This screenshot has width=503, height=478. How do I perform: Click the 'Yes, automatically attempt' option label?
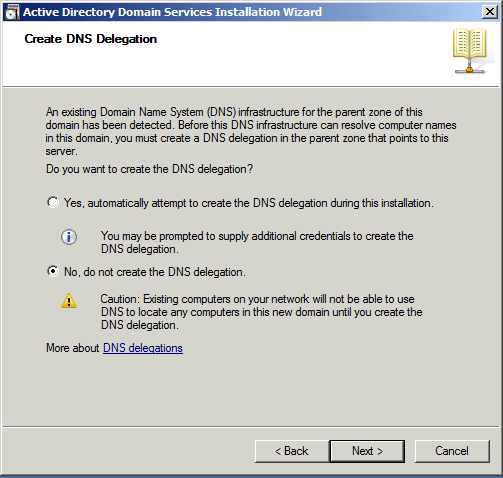tap(249, 203)
